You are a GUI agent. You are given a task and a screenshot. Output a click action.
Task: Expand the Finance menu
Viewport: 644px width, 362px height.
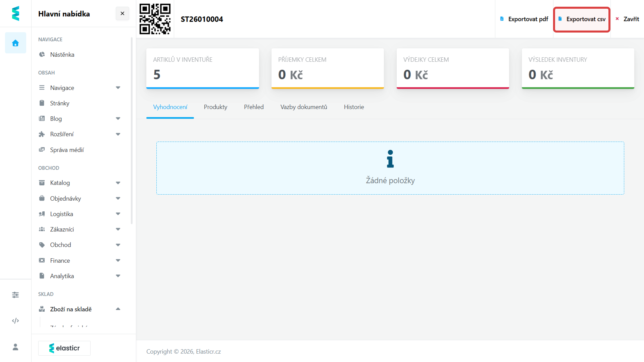tap(118, 261)
